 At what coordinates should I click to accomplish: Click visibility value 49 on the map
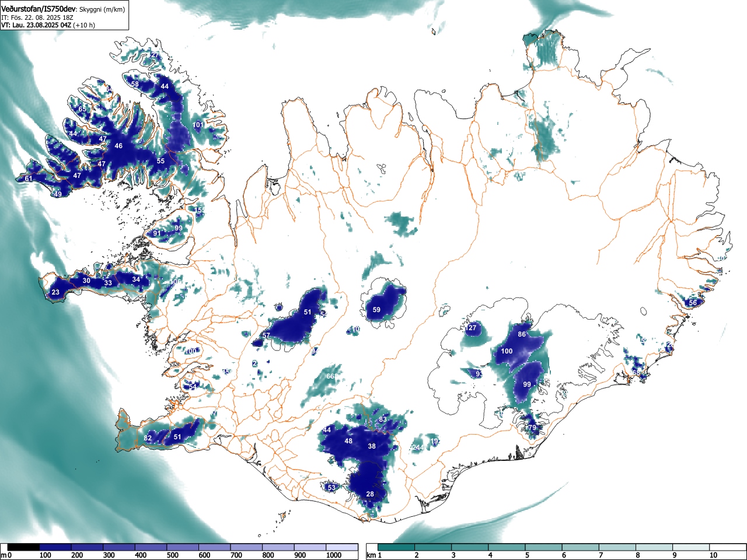point(57,194)
